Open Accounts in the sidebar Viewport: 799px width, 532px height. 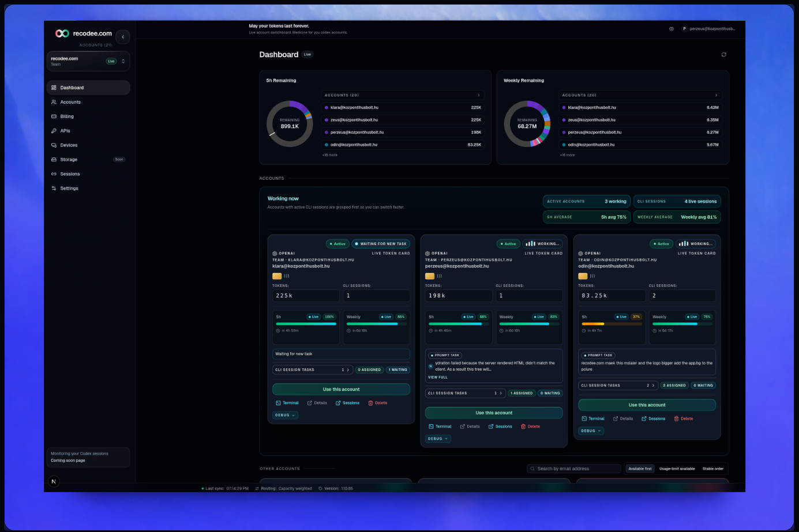coord(88,102)
